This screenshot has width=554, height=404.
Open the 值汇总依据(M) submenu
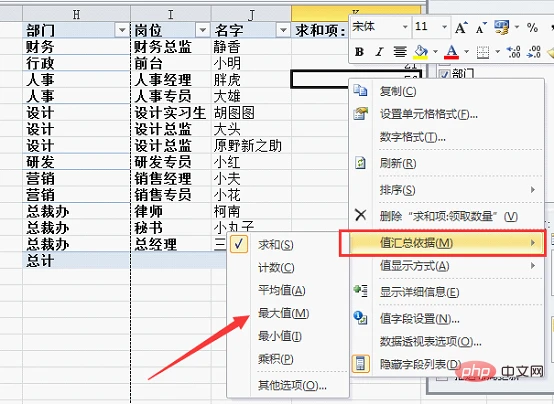click(x=442, y=243)
